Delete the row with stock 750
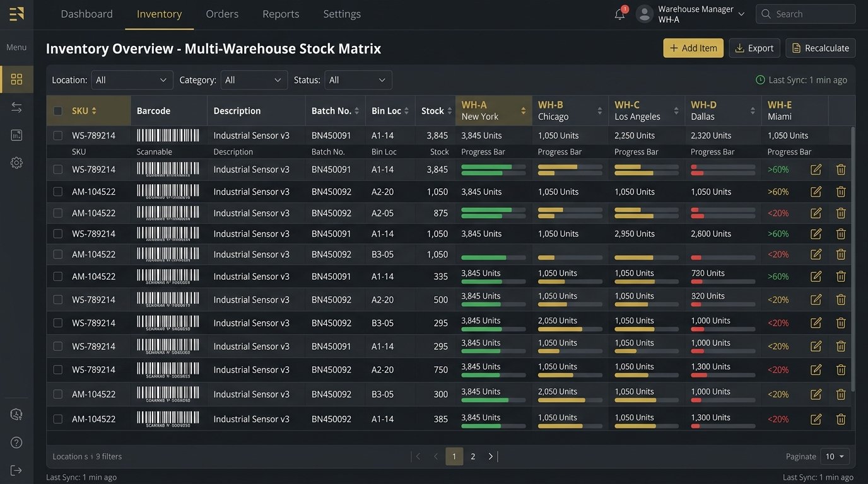The height and width of the screenshot is (484, 868). pyautogui.click(x=841, y=369)
